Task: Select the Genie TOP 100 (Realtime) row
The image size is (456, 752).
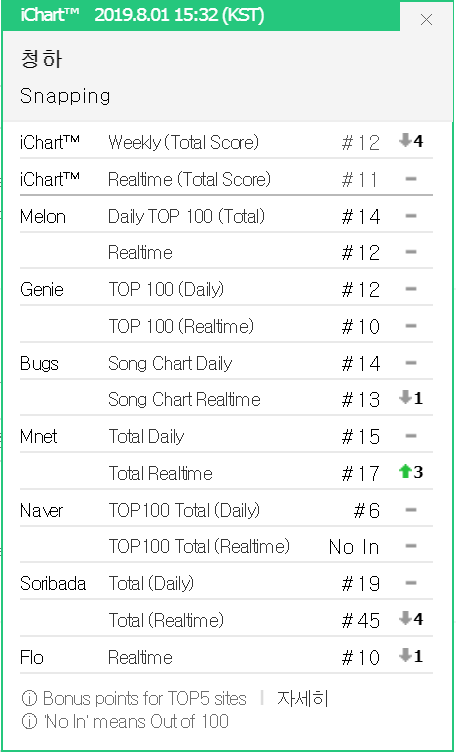Action: (x=226, y=327)
